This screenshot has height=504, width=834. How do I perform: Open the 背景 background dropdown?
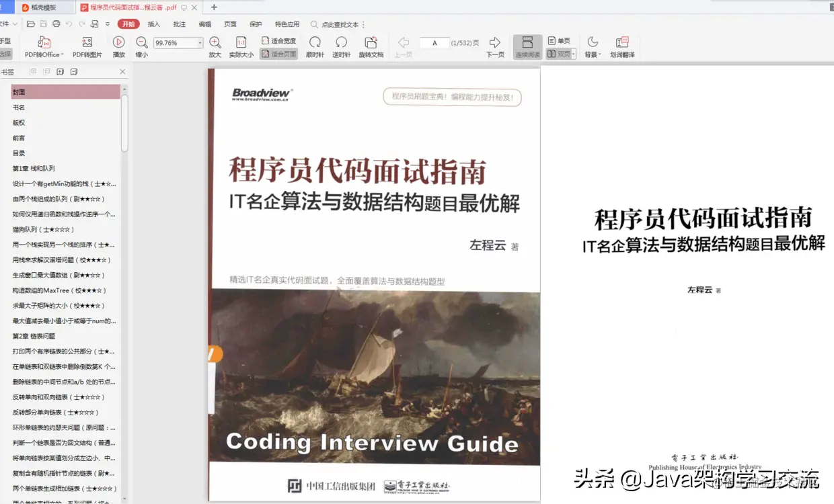tap(593, 47)
